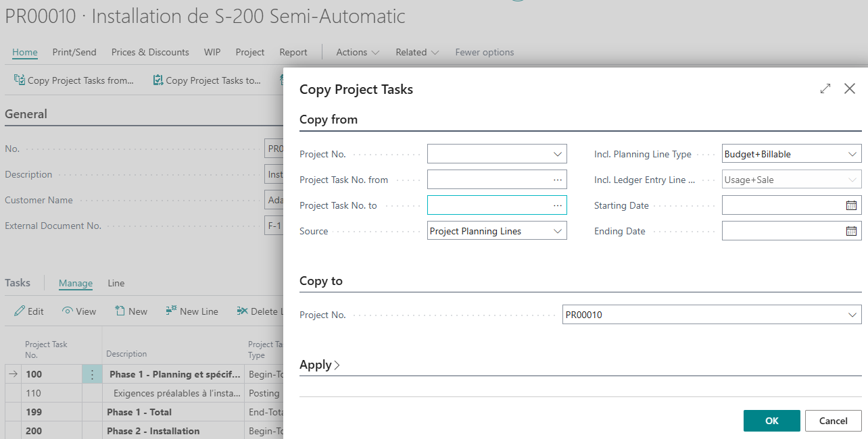Close the Copy Project Tasks dialog
This screenshot has width=868, height=439.
coord(850,88)
